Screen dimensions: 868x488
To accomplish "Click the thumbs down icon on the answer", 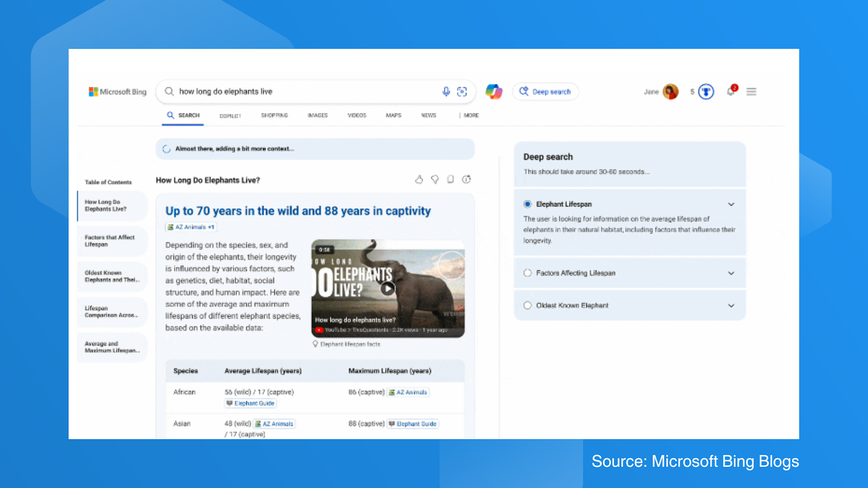I will pyautogui.click(x=435, y=179).
